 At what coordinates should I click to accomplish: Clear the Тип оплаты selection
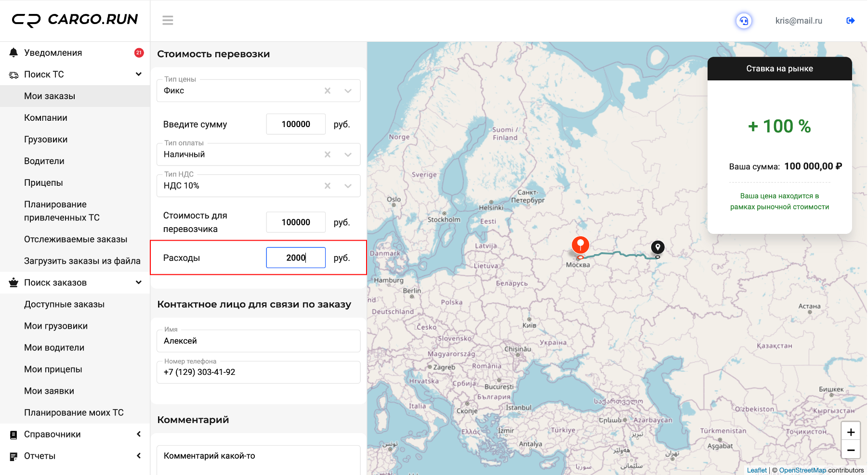[x=328, y=154]
